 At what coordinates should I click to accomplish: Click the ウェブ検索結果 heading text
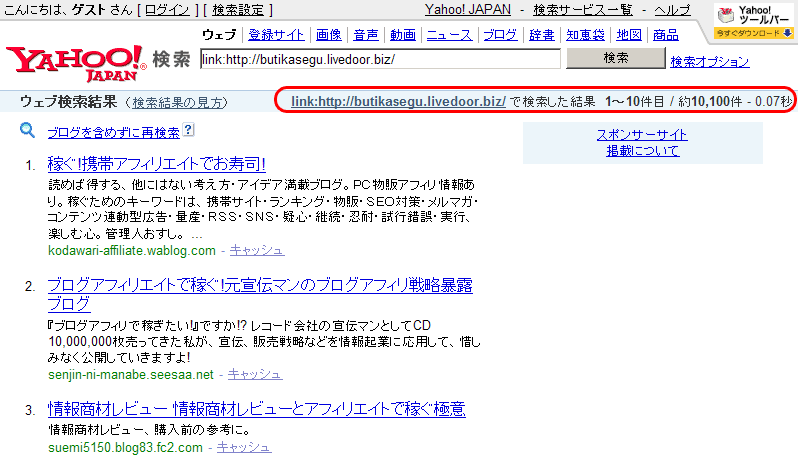click(69, 101)
